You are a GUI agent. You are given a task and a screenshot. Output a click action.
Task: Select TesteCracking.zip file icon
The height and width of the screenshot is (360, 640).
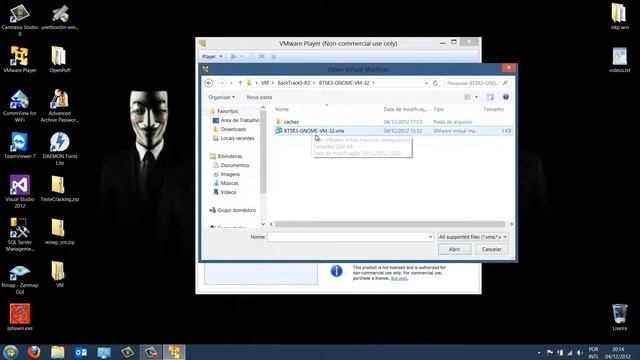click(60, 189)
